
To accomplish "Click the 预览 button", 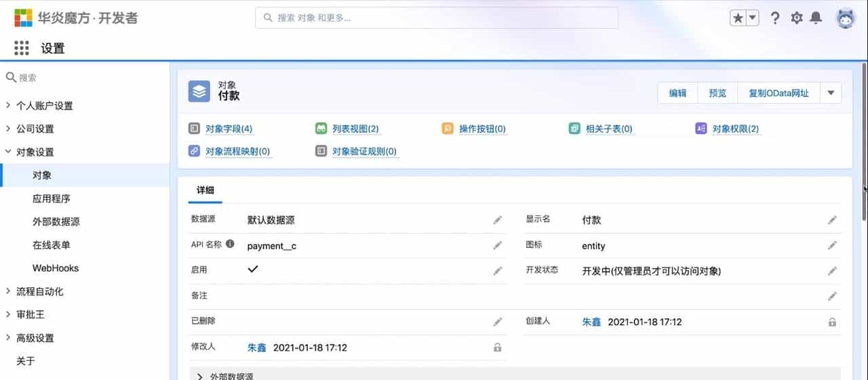I will (x=717, y=93).
